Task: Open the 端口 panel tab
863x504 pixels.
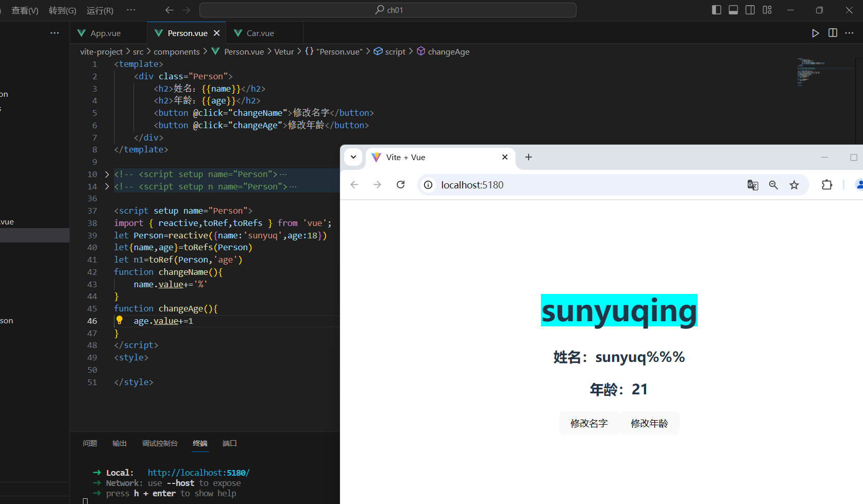Action: click(230, 443)
